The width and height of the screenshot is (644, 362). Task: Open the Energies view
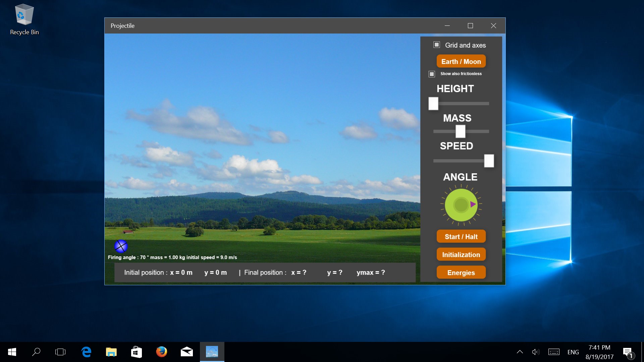(x=461, y=273)
